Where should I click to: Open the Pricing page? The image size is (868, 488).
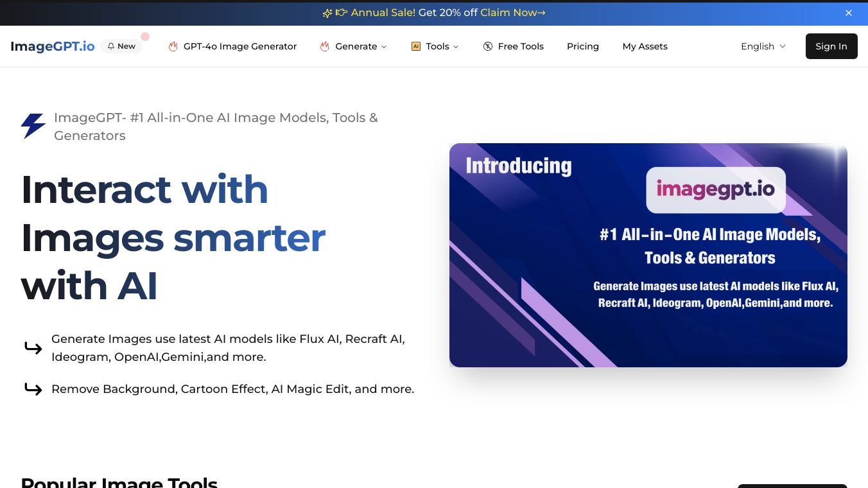[x=583, y=46]
